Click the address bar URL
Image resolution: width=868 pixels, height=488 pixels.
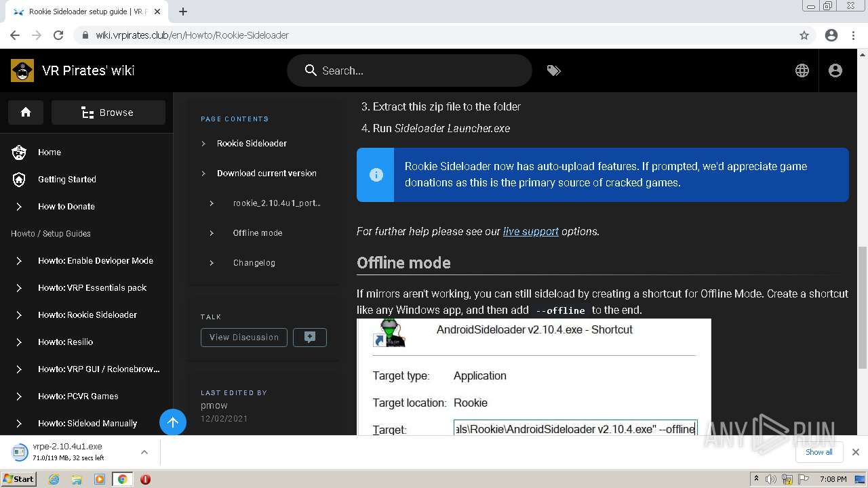(192, 35)
